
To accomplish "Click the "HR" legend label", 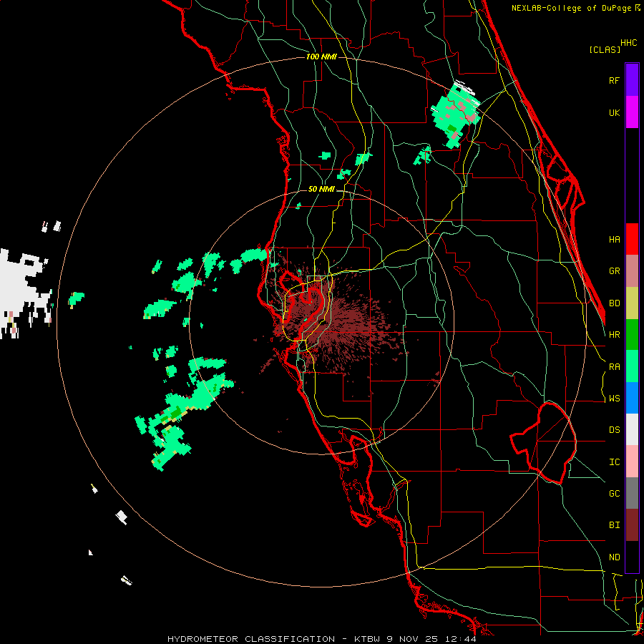I will pos(614,335).
